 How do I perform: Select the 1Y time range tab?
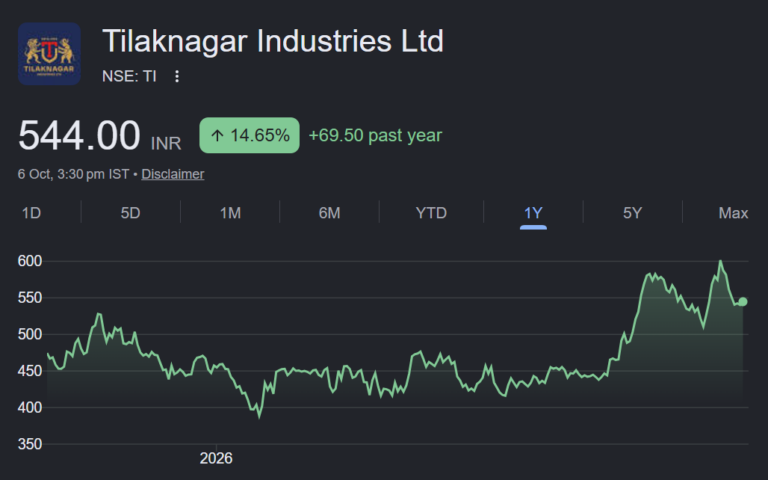click(533, 213)
